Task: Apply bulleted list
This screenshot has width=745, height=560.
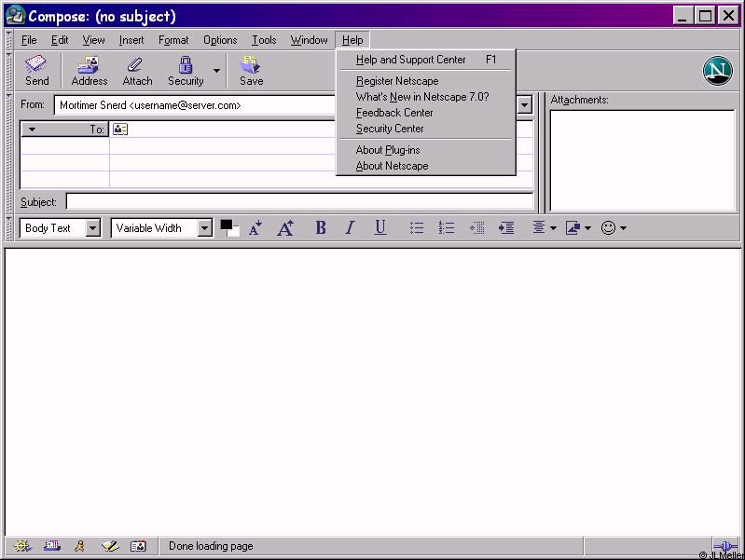Action: pos(417,228)
